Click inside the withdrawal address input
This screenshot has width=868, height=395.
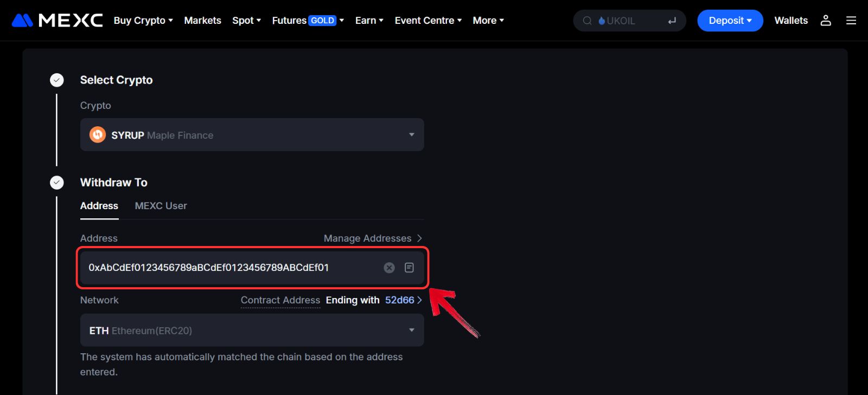(x=228, y=268)
